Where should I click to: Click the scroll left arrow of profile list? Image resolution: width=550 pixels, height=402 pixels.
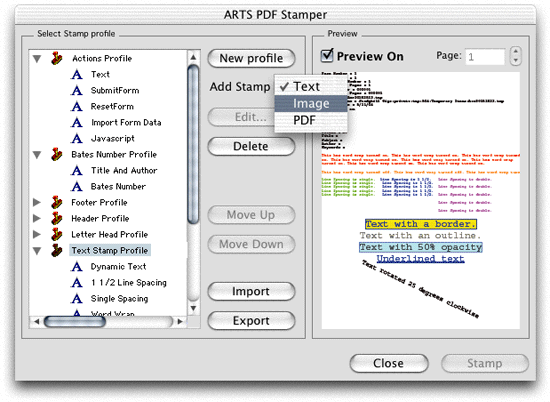36,321
